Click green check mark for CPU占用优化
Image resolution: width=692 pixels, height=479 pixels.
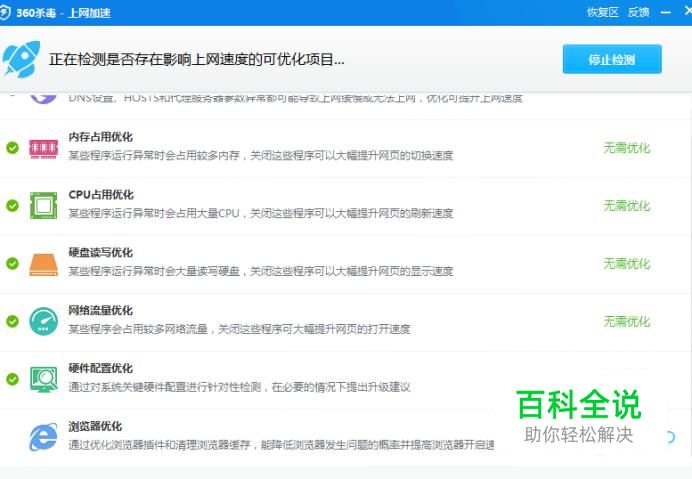pos(12,206)
